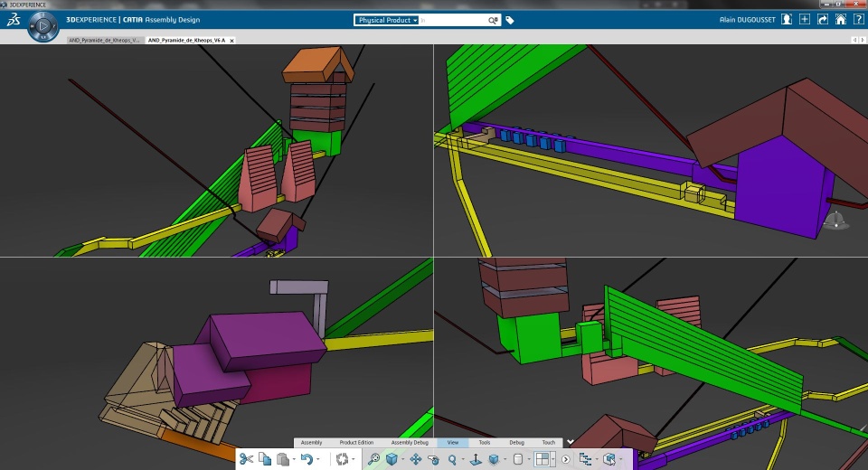Toggle the specification tree display icon
868x470 pixels.
point(585,459)
